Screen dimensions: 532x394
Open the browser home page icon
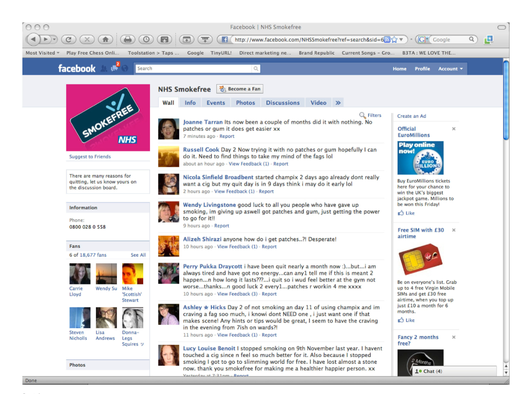105,39
